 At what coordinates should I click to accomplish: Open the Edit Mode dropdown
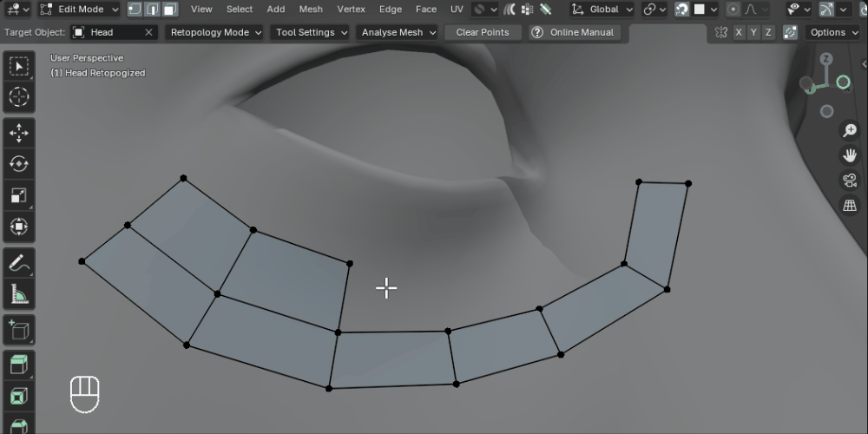tap(80, 10)
